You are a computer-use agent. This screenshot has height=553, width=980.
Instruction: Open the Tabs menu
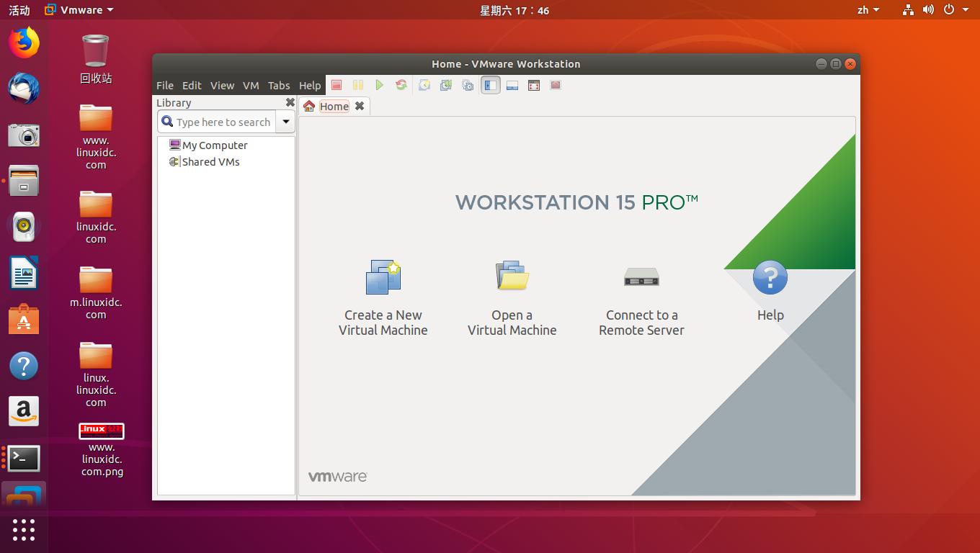pyautogui.click(x=279, y=85)
